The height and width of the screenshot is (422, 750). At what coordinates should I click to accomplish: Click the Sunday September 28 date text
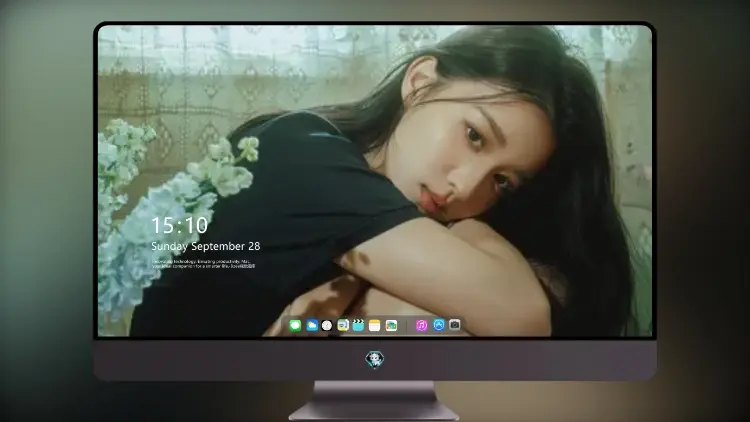tap(206, 246)
